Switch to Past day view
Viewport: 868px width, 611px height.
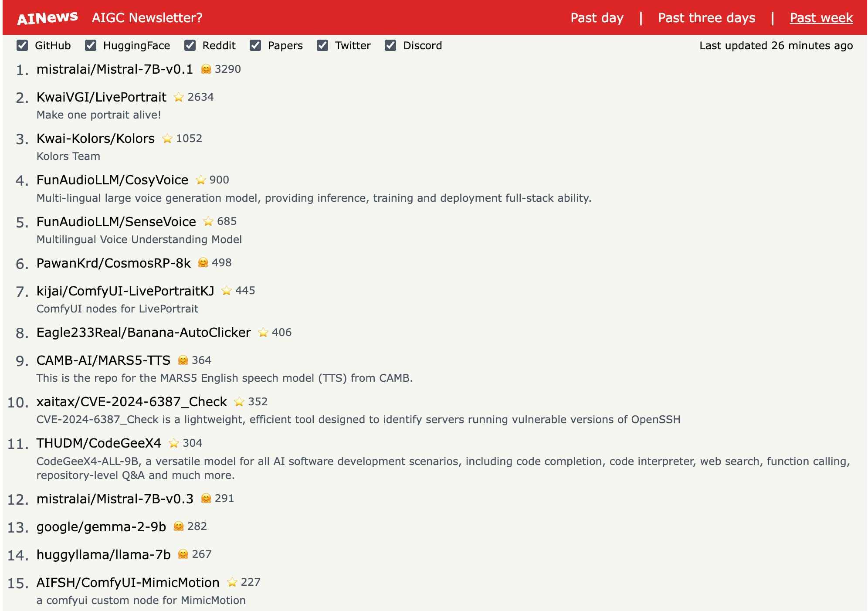tap(597, 18)
